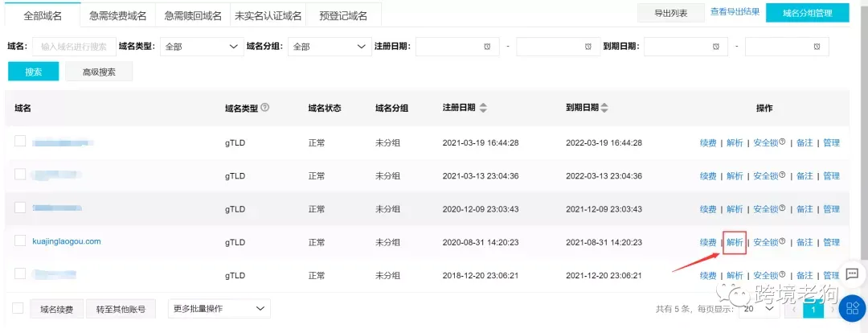Viewport: 868px width, 333px height.
Task: Click 续费 in the 2021-03-19 row
Action: tap(708, 142)
